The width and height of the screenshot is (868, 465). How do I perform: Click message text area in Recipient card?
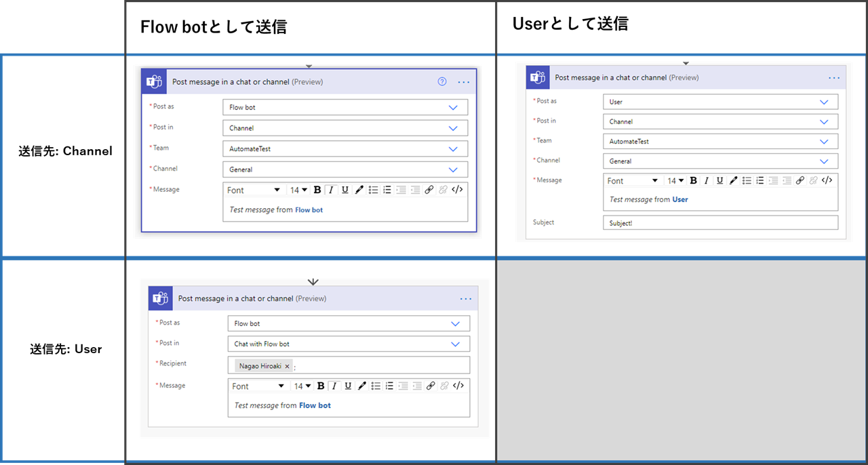pyautogui.click(x=349, y=405)
